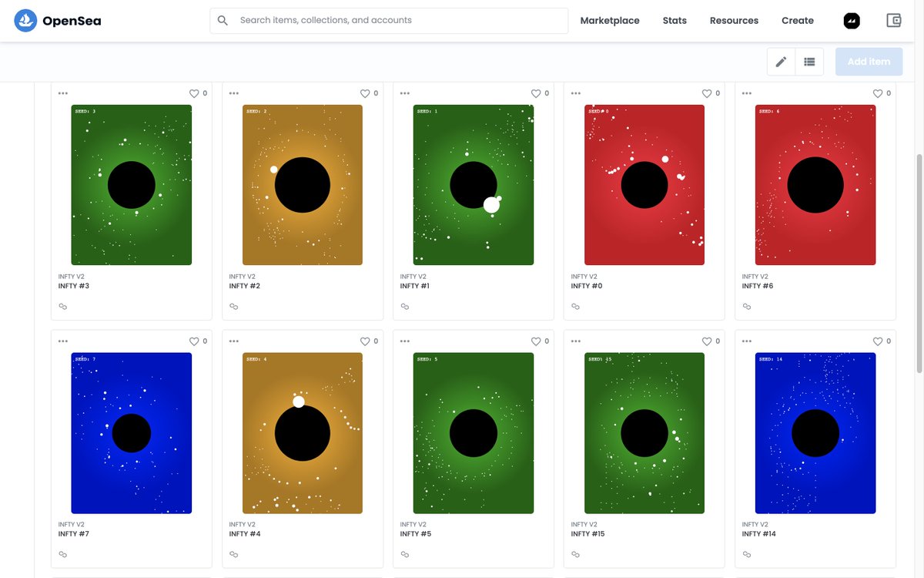Open the blue INFTY #7 artwork thumbnail

pyautogui.click(x=132, y=433)
